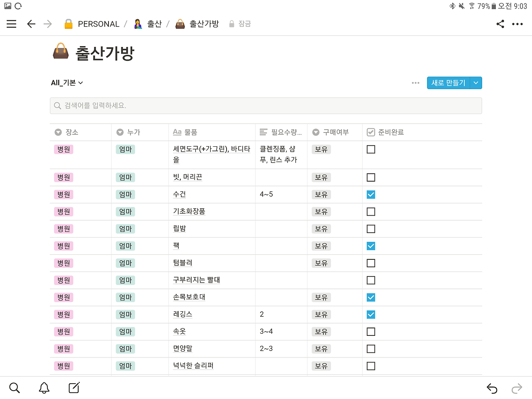Open the 팩 item page
Screen dimensions: 532x399
tap(176, 246)
